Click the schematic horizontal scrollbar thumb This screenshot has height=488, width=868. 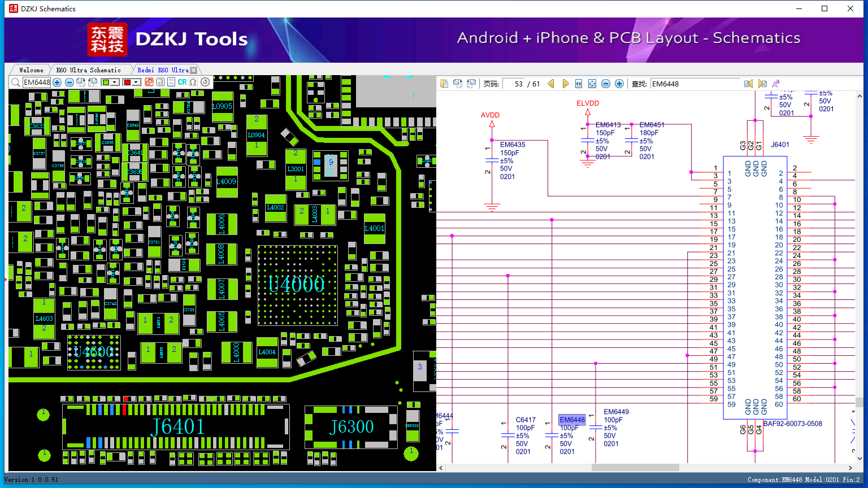pyautogui.click(x=635, y=468)
